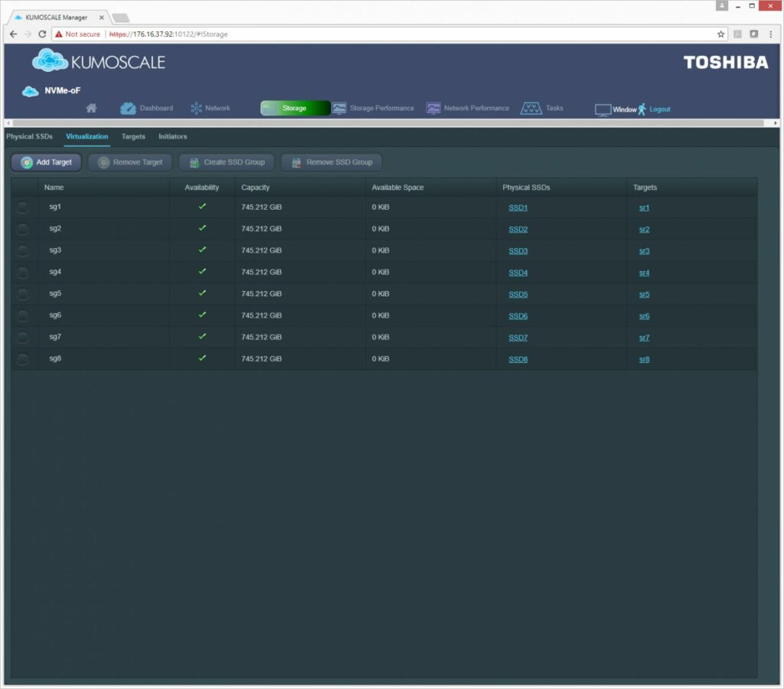This screenshot has width=784, height=689.
Task: Click the Availability column header
Action: 201,188
